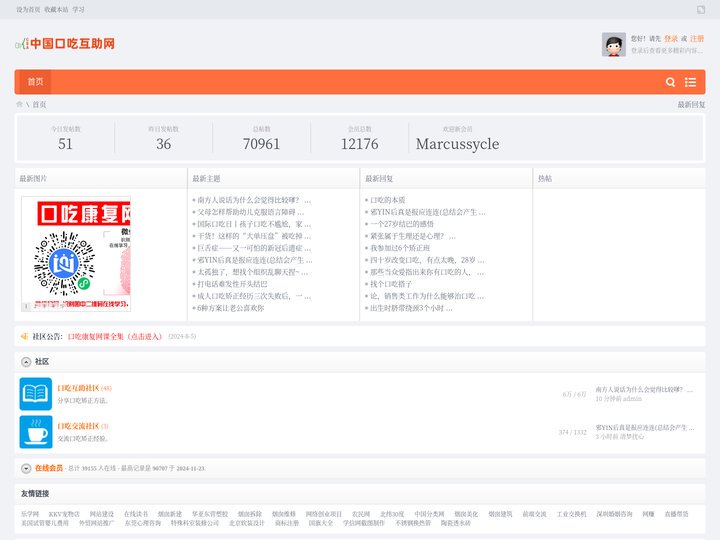Click friendly link 中国分类网

pyautogui.click(x=429, y=514)
